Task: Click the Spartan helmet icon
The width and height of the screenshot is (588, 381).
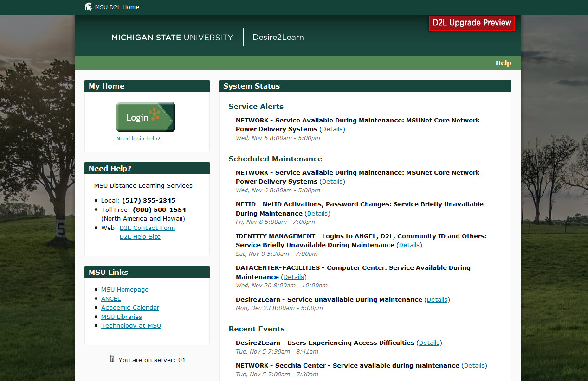Action: click(x=88, y=6)
